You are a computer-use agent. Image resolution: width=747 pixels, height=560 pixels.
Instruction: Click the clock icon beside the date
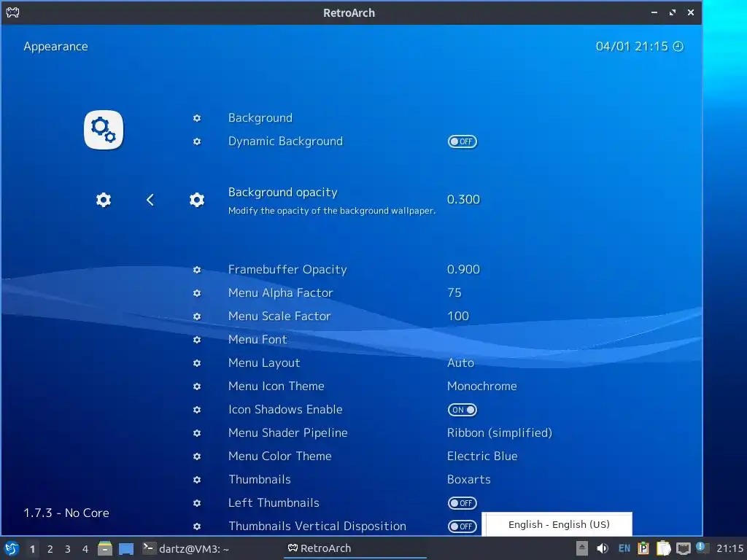coord(678,46)
